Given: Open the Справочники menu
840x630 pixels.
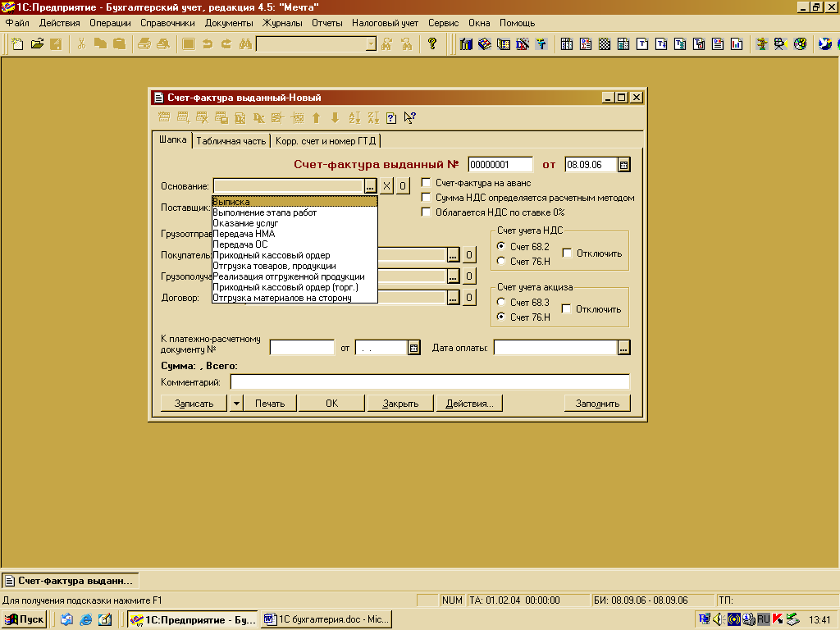Looking at the screenshot, I should [x=167, y=23].
